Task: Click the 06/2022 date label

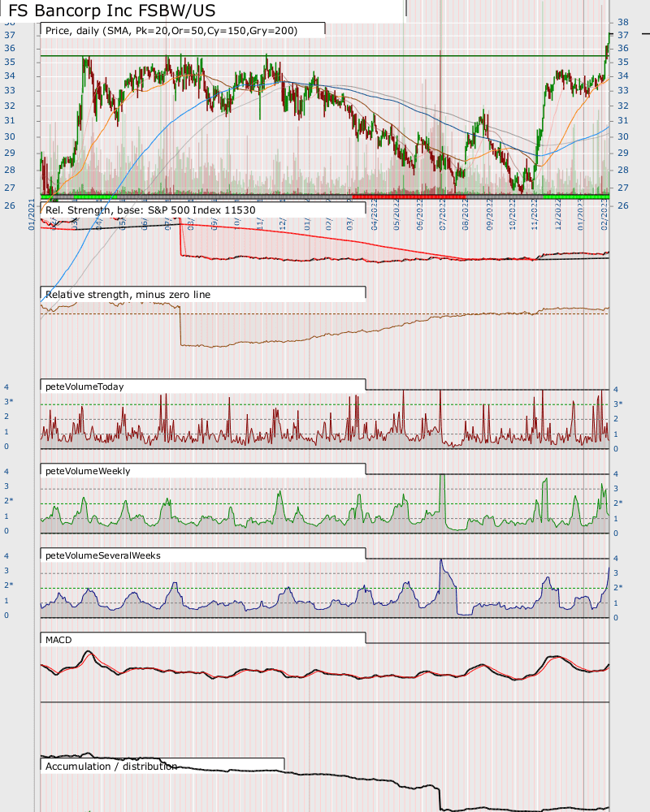Action: click(419, 214)
